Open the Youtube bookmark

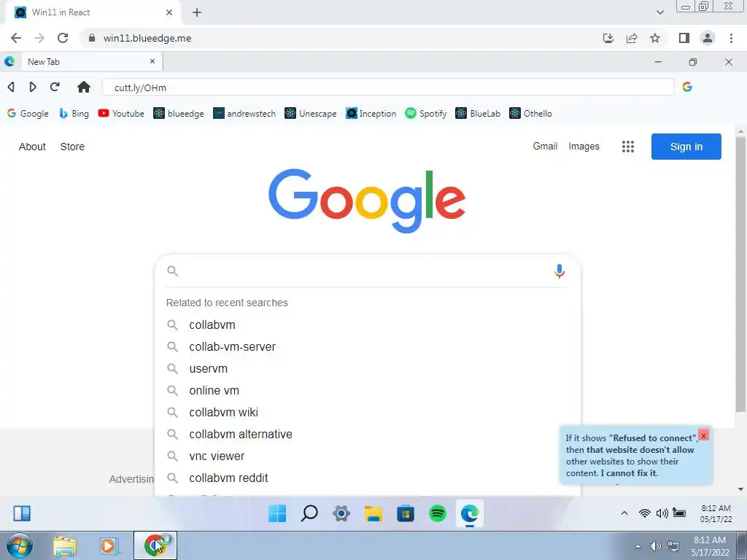click(x=121, y=113)
